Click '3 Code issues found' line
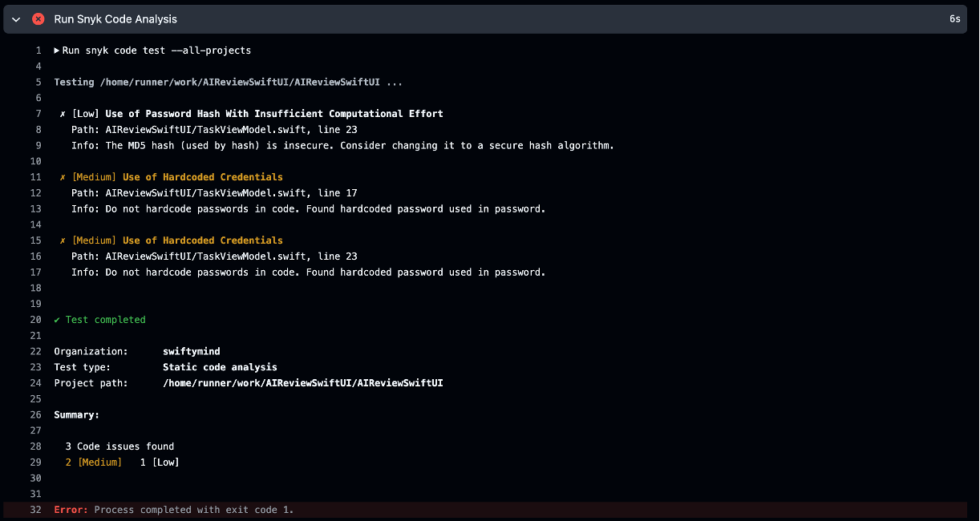This screenshot has height=521, width=980. tap(119, 446)
